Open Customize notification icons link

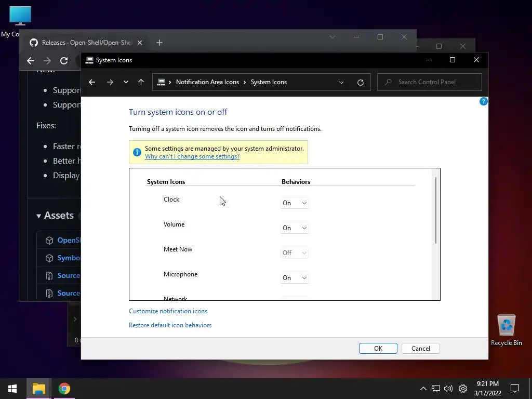pos(168,311)
